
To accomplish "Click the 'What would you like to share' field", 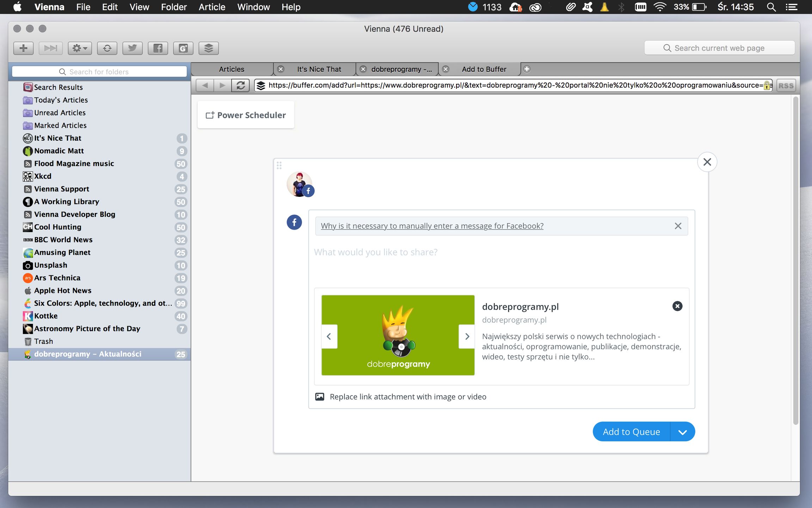I will (376, 252).
